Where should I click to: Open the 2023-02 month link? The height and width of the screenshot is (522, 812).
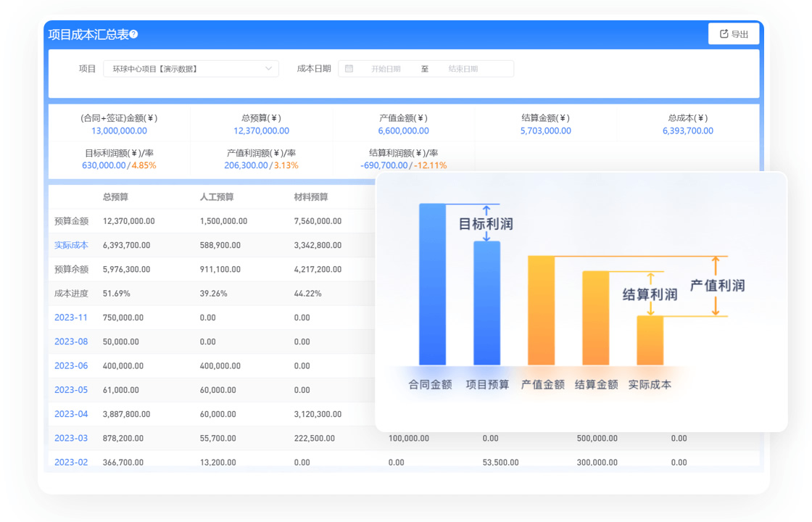pos(71,462)
